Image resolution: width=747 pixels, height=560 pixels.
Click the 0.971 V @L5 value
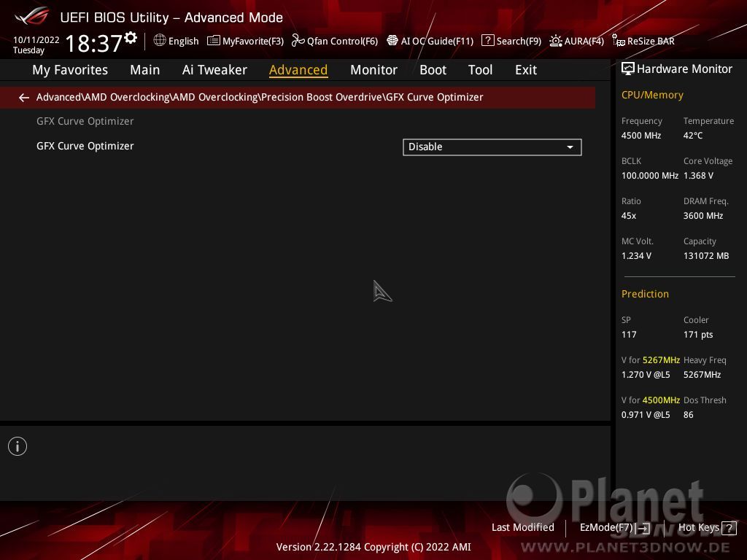click(646, 415)
